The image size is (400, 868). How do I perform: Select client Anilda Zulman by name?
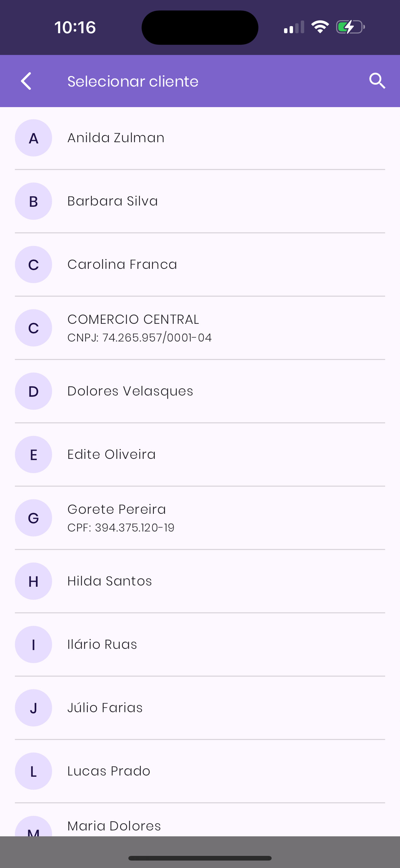[116, 138]
